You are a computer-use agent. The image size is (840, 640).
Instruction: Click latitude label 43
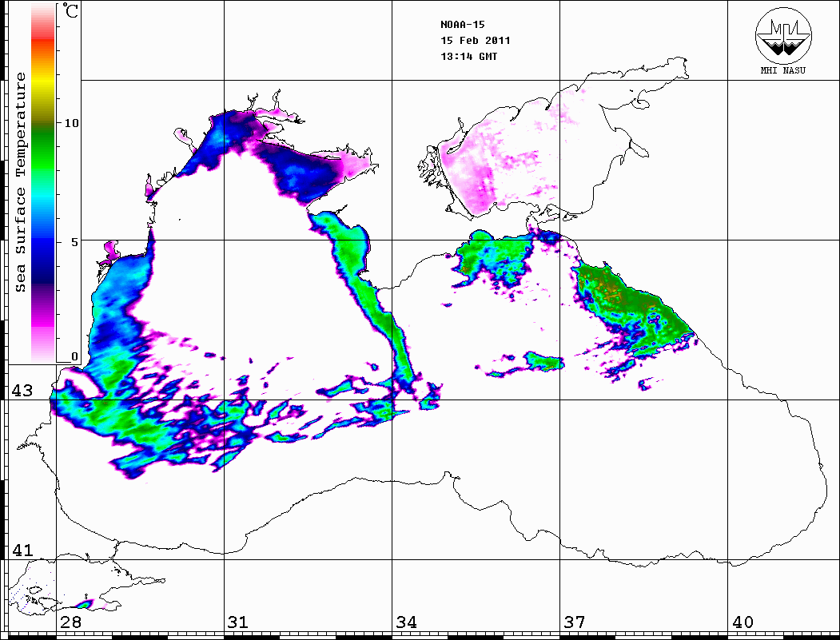click(22, 391)
